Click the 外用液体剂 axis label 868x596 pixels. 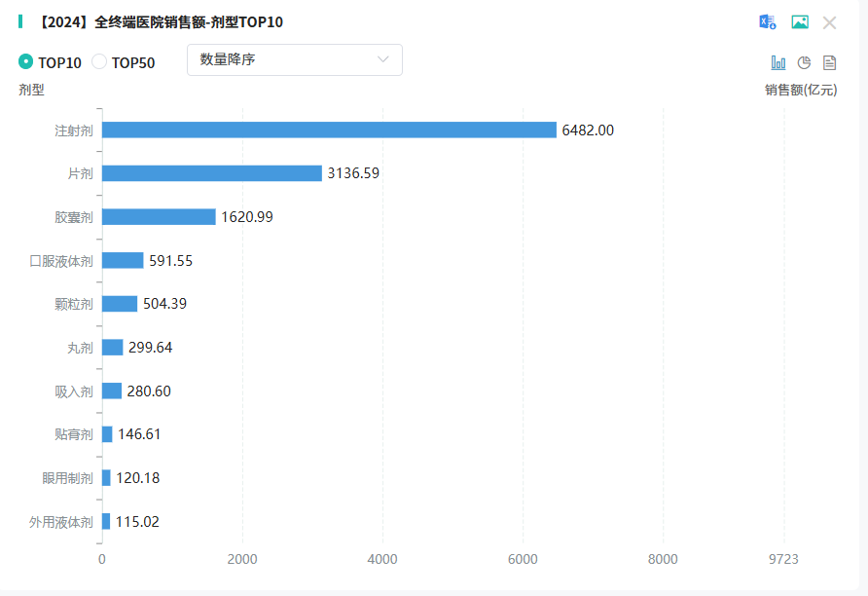(61, 522)
